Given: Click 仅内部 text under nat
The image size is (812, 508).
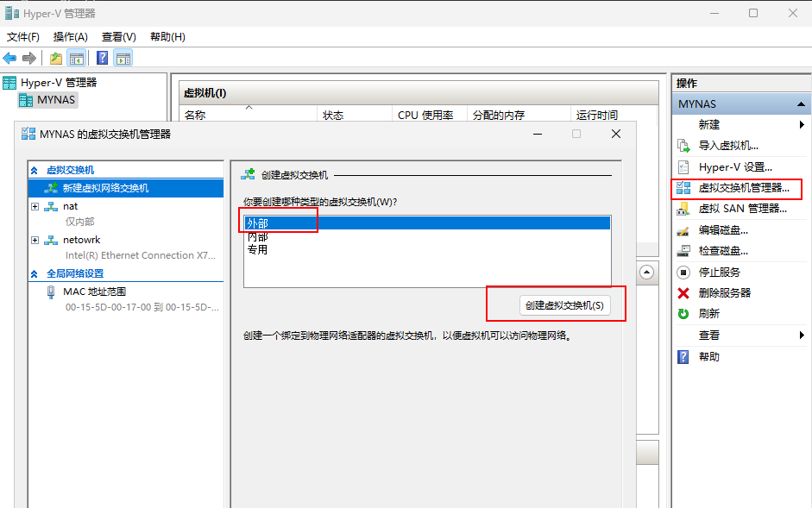Looking at the screenshot, I should click(79, 222).
